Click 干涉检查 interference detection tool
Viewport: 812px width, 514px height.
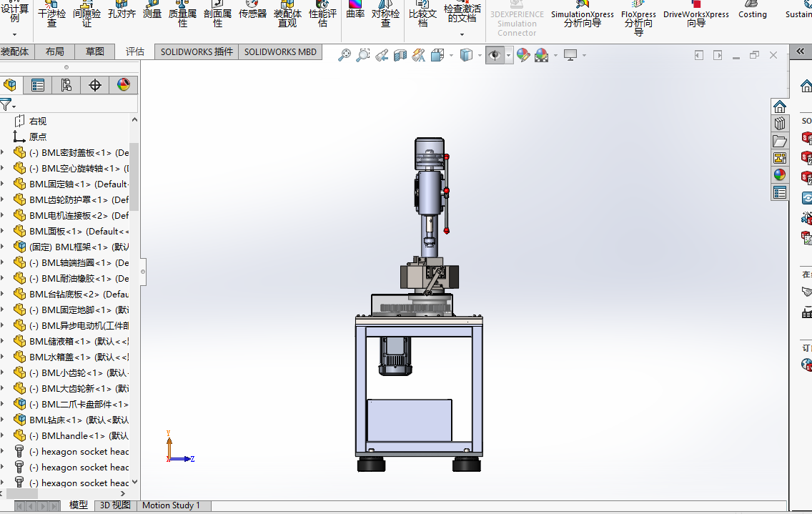[51, 14]
